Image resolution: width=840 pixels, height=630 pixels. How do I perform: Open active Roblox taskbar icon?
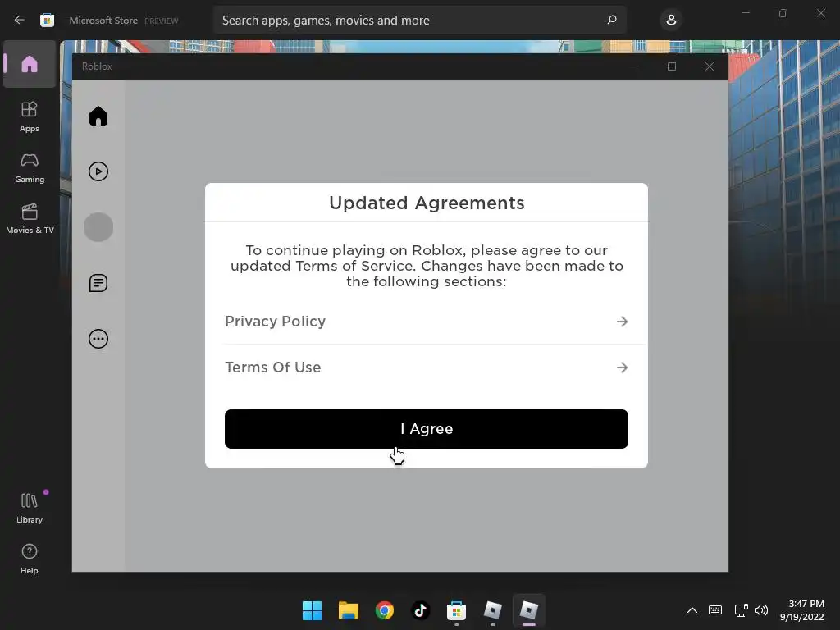529,610
